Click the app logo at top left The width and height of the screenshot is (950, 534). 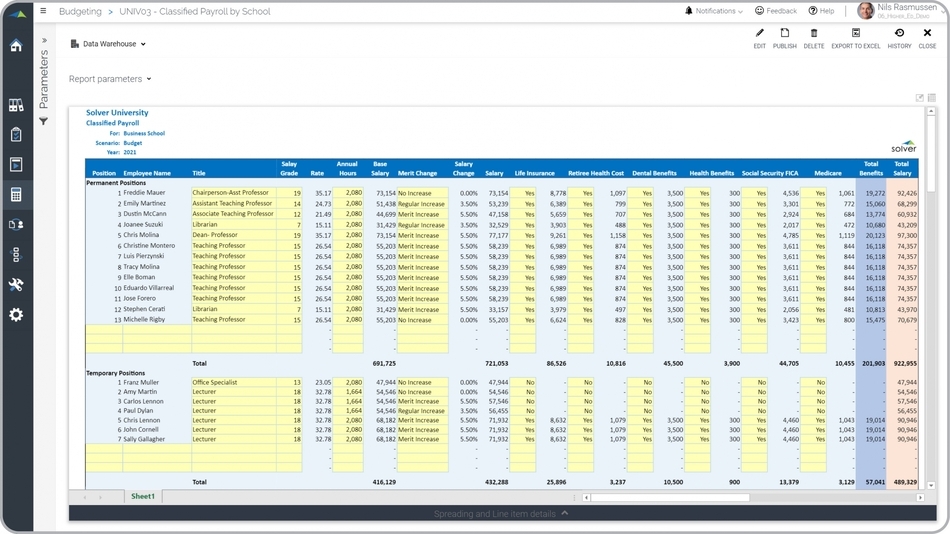[x=17, y=14]
